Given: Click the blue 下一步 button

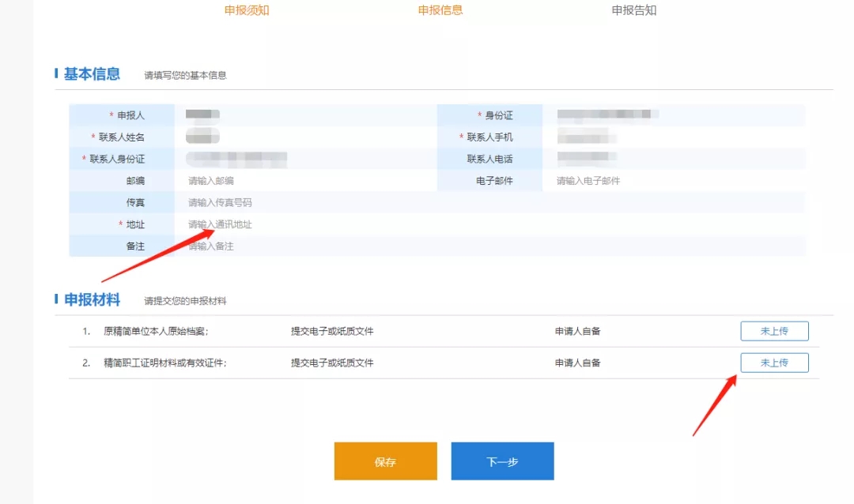Looking at the screenshot, I should point(502,461).
